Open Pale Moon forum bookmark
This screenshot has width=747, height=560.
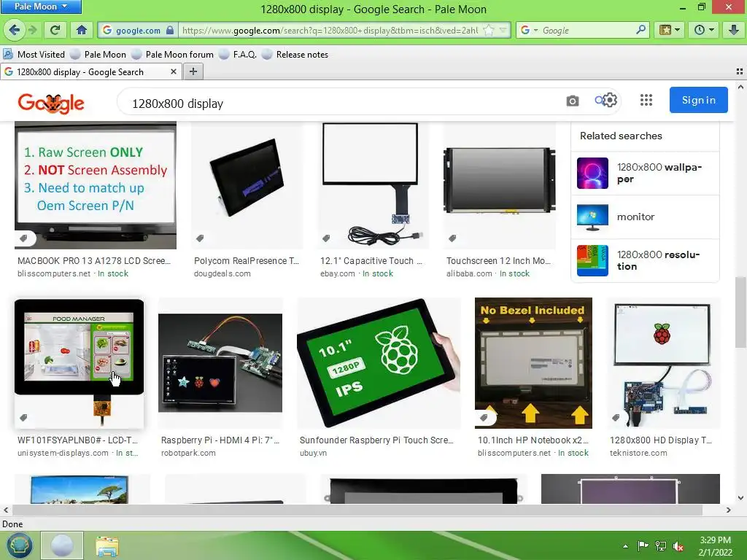pos(172,54)
